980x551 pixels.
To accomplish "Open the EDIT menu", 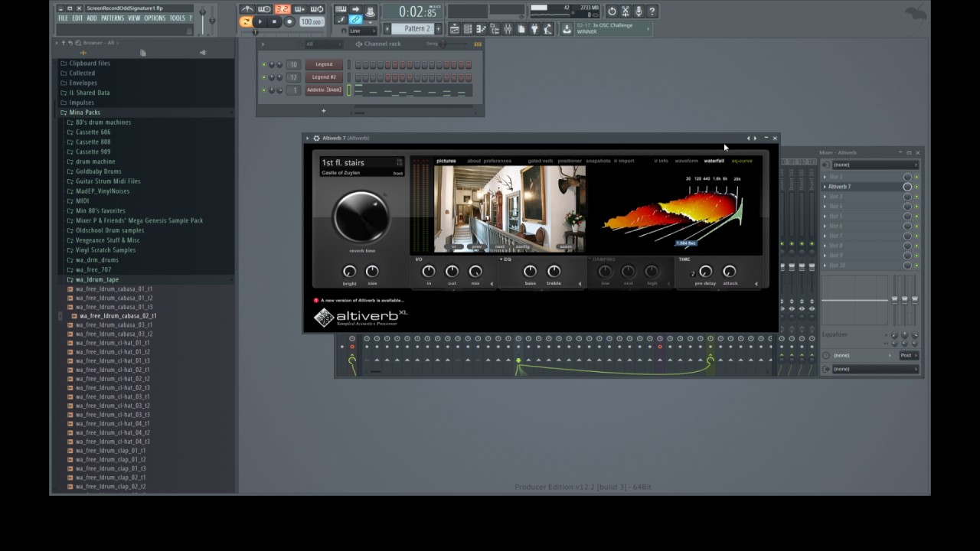I will 77,18.
